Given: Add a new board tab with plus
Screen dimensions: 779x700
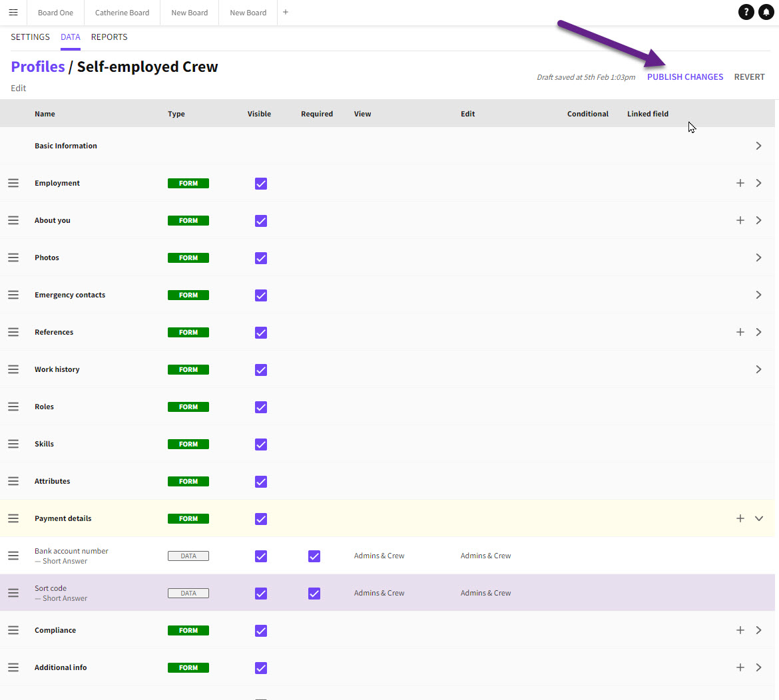Looking at the screenshot, I should [x=286, y=13].
